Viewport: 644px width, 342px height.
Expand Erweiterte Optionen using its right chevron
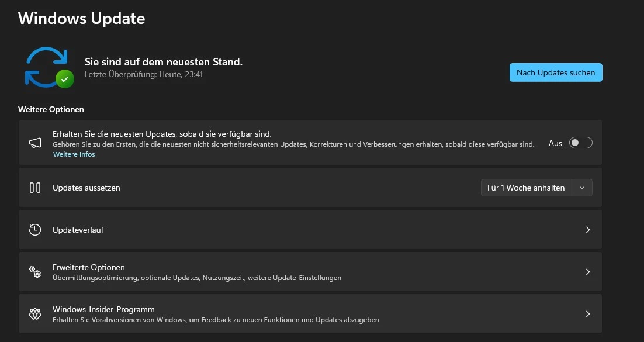(588, 272)
